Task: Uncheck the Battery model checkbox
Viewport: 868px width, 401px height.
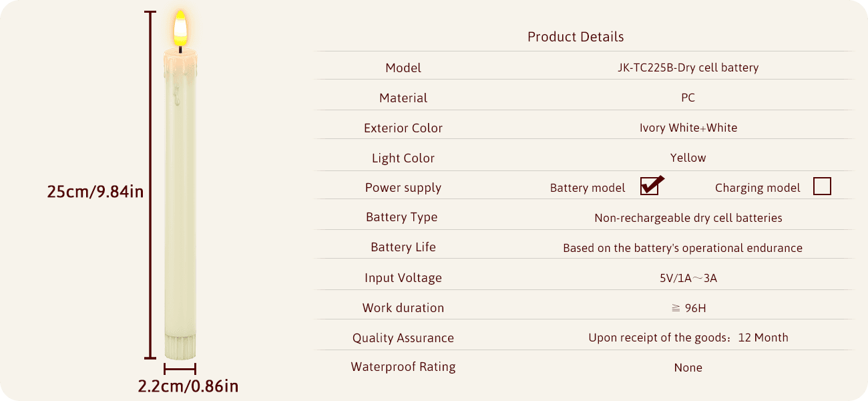Action: tap(649, 186)
